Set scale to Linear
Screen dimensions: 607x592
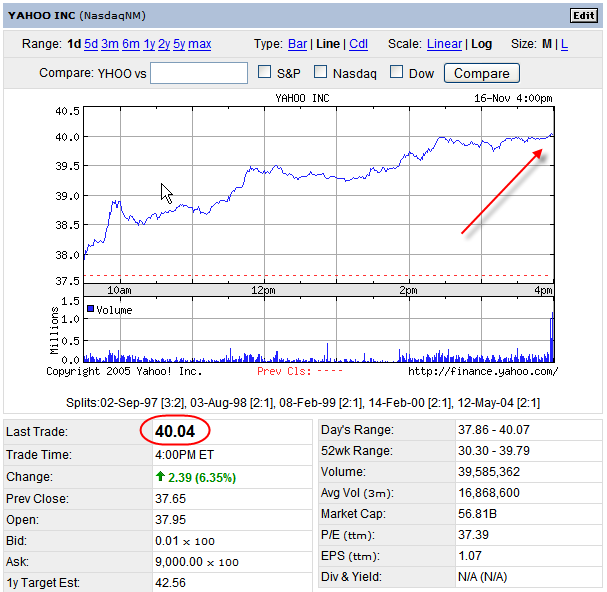[x=444, y=44]
